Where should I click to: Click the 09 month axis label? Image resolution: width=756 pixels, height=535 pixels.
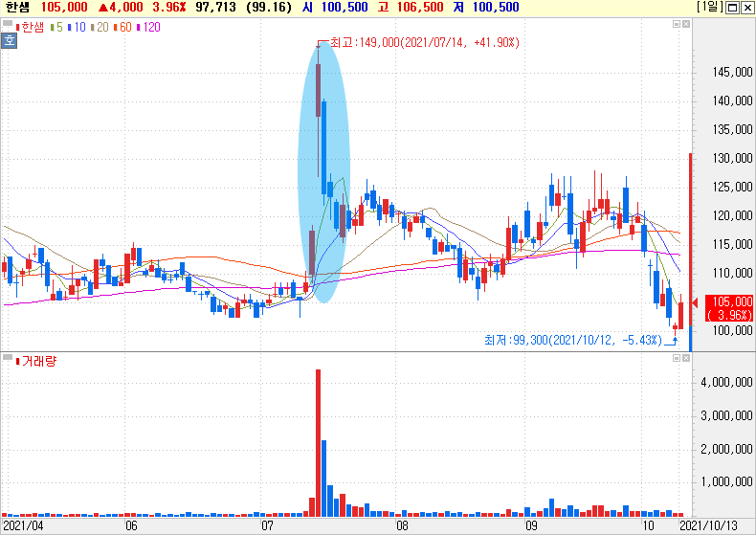pyautogui.click(x=531, y=525)
